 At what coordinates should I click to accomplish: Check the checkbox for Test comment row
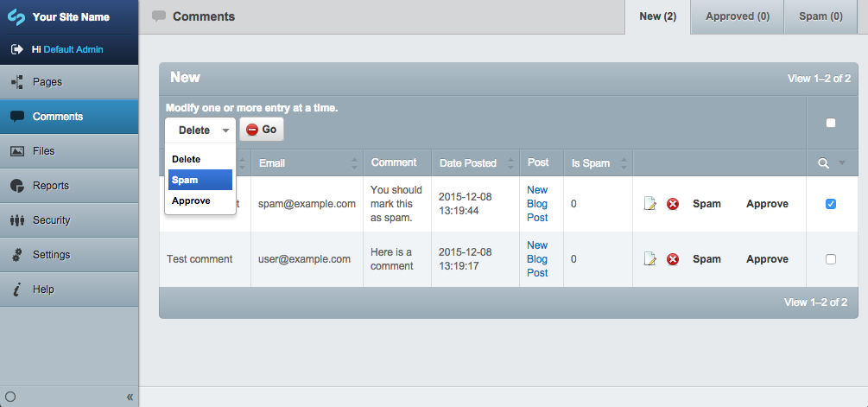[831, 259]
